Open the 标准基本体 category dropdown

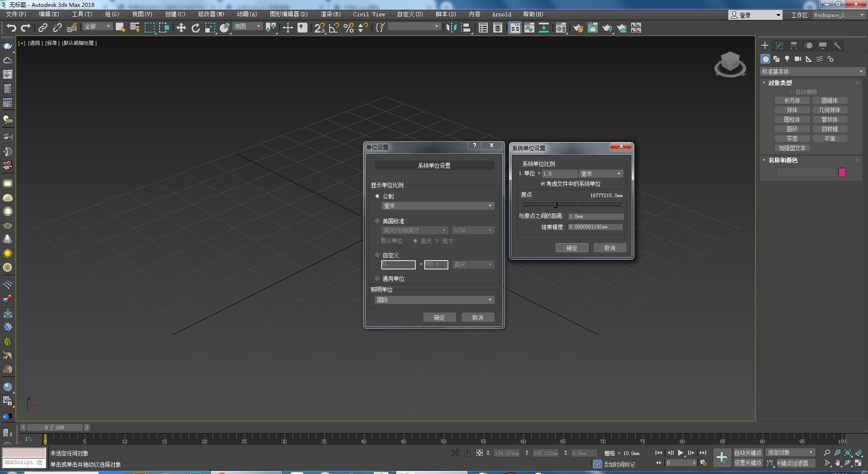pyautogui.click(x=812, y=71)
